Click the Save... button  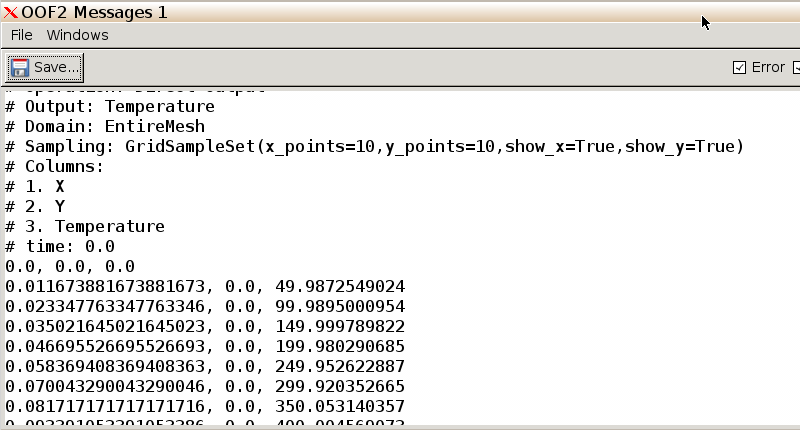pos(45,67)
